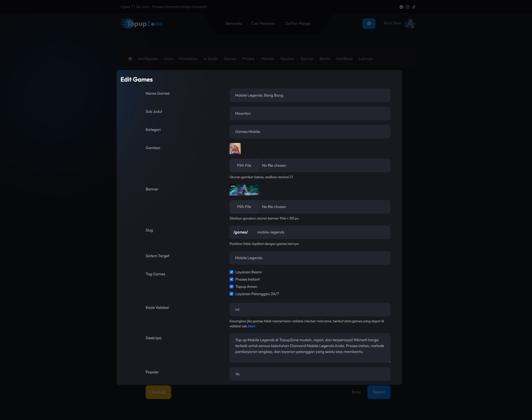Click the Gambar game thumbnail
The image size is (532, 420).
pos(235,149)
